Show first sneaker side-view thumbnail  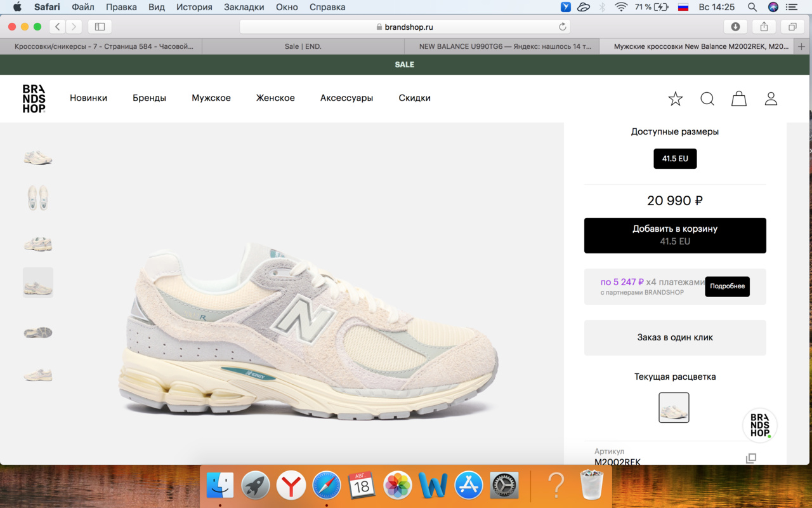(x=38, y=157)
